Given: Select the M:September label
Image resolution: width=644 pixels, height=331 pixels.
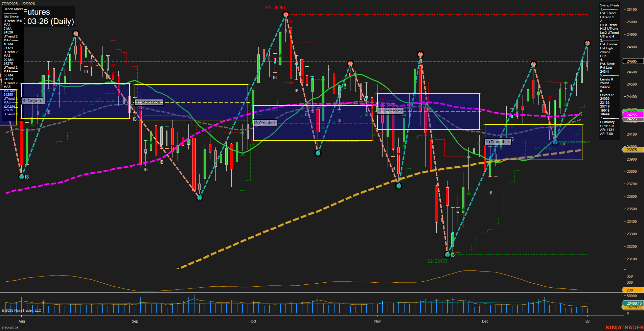Looking at the screenshot, I should [149, 102].
